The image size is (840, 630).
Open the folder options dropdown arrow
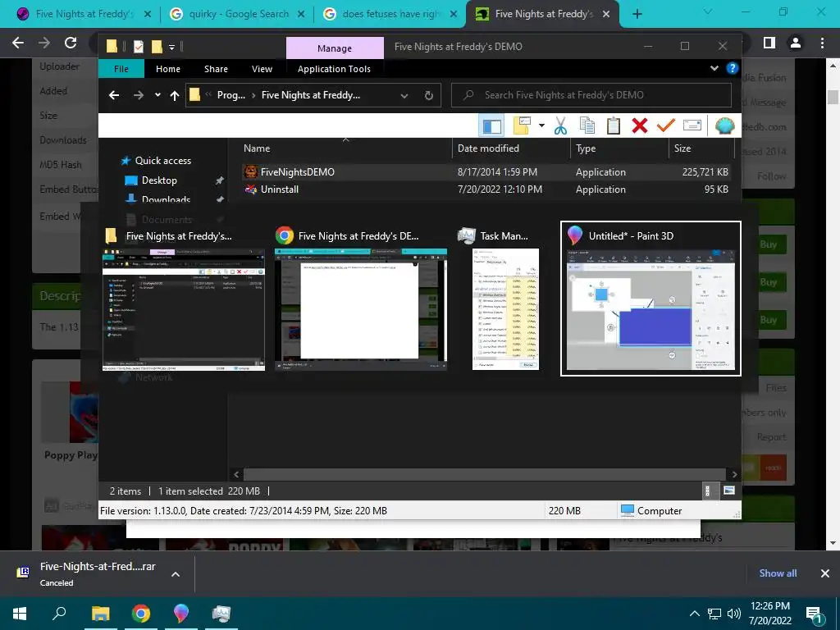point(541,126)
